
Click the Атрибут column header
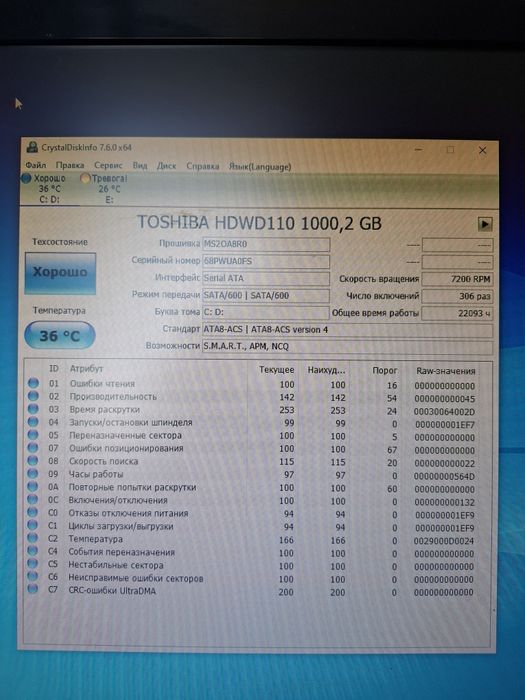pyautogui.click(x=86, y=369)
